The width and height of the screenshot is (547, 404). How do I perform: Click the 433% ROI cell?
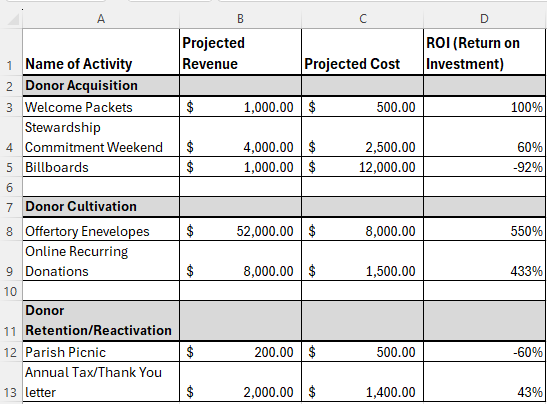click(x=485, y=261)
